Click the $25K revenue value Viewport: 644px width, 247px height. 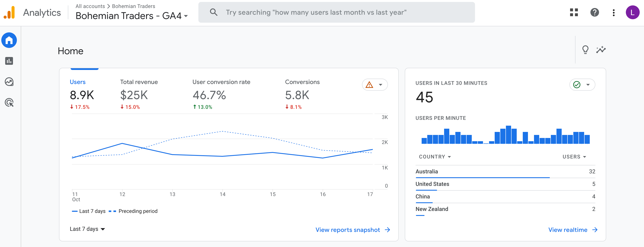point(134,95)
